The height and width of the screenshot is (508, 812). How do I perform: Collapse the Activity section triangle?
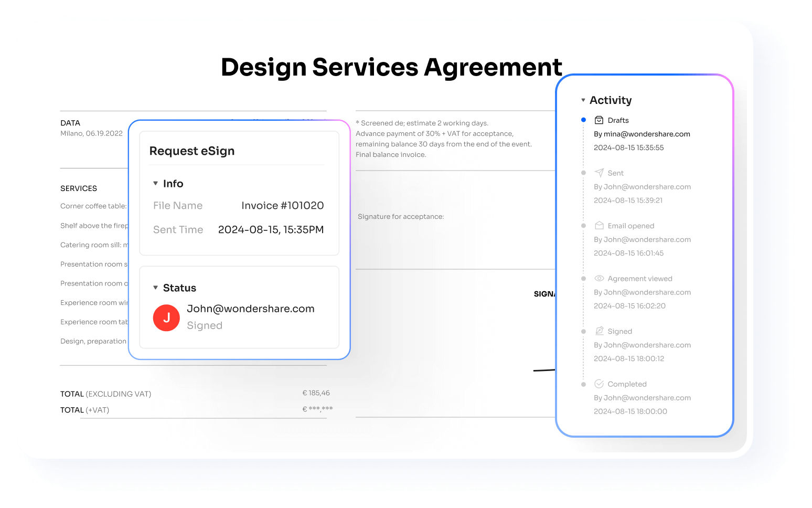click(x=583, y=100)
